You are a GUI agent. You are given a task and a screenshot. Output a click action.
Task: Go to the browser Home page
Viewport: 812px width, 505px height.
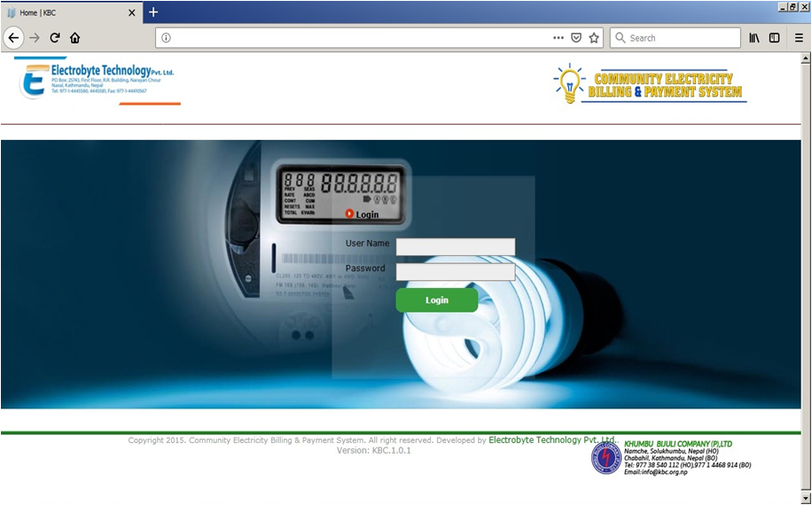(75, 38)
